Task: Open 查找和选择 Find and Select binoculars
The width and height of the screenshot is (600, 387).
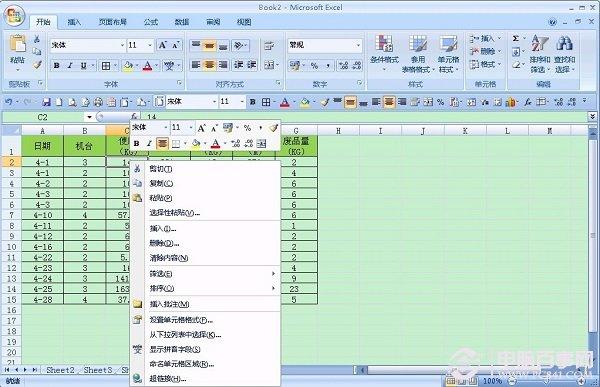Action: coord(565,53)
